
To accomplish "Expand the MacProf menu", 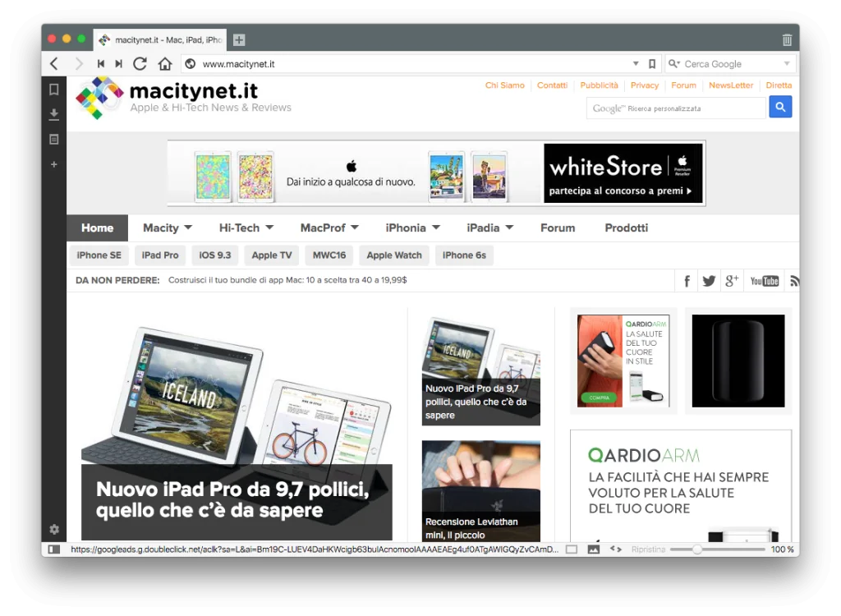I will click(x=329, y=228).
